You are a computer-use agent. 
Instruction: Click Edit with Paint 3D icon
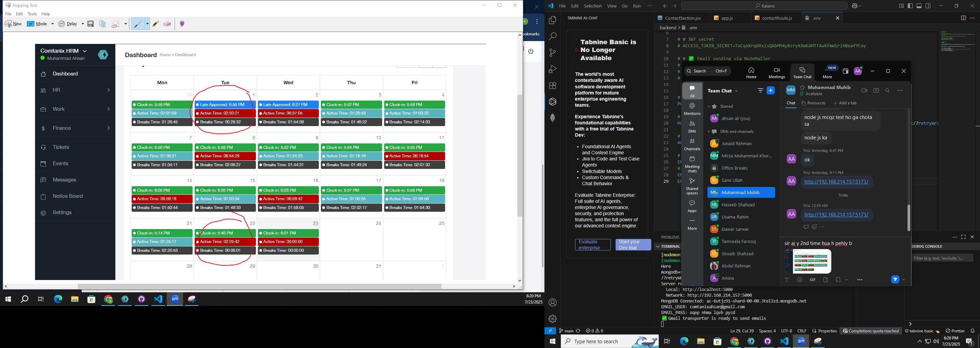pos(182,24)
